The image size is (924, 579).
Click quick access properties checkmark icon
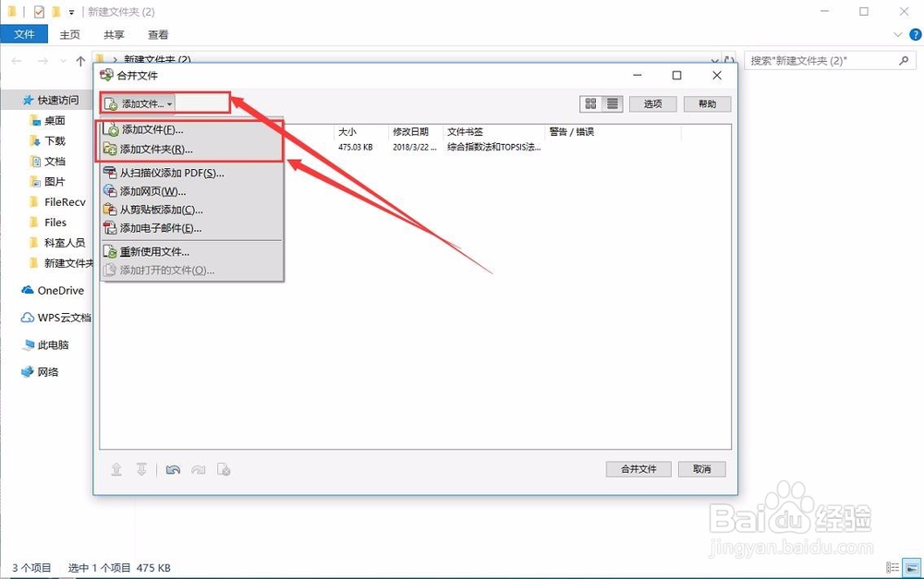[x=39, y=12]
